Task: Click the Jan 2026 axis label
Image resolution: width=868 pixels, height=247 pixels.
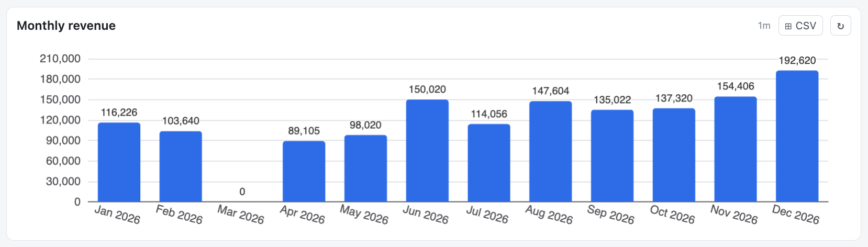Action: tap(117, 215)
